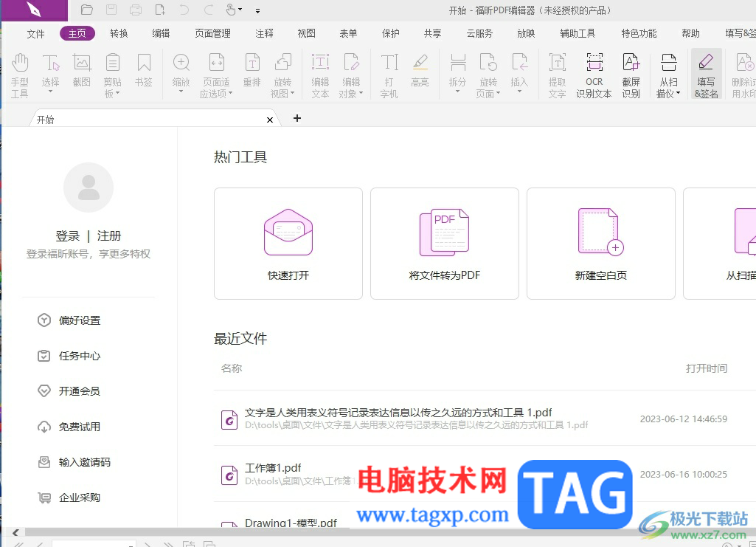Viewport: 756px width, 547px height.
Task: Click the user avatar placeholder
Action: coord(89,188)
